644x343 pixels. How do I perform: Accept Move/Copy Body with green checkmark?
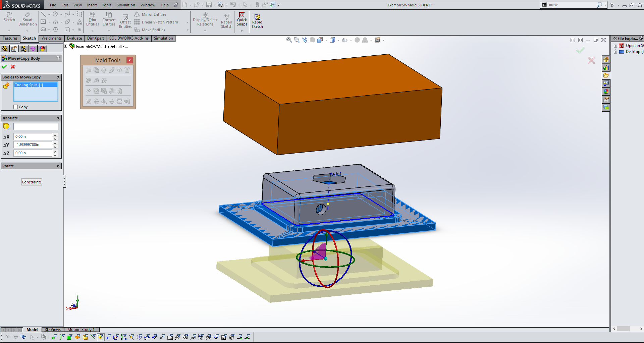tap(4, 67)
